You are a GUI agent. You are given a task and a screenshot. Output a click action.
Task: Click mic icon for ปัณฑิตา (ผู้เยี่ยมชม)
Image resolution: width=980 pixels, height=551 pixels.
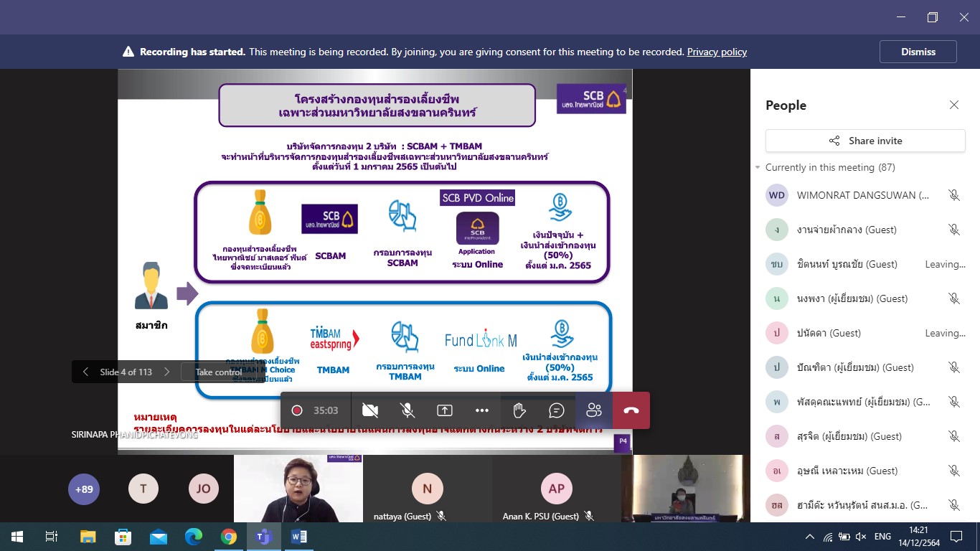[x=954, y=367]
